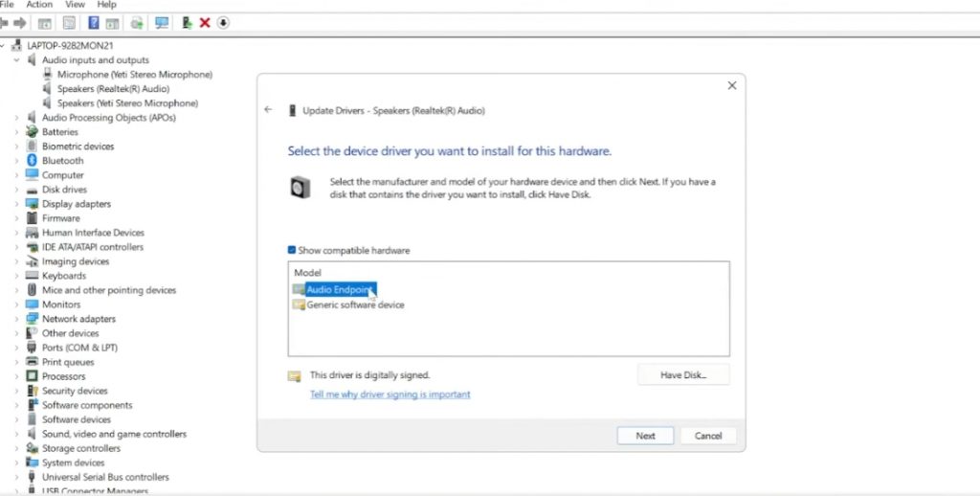Select the Software devices category
This screenshot has width=980, height=496.
(77, 419)
